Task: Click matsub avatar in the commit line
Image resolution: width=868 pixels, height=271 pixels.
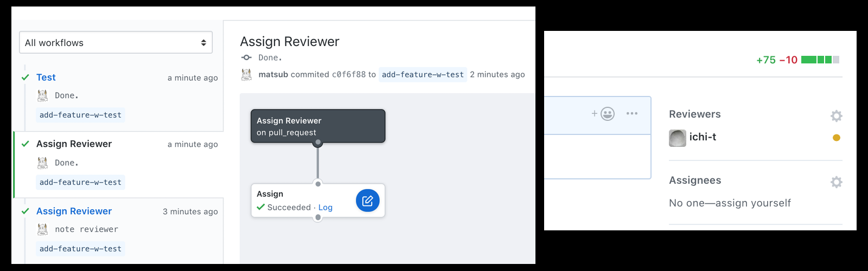Action: tap(246, 74)
